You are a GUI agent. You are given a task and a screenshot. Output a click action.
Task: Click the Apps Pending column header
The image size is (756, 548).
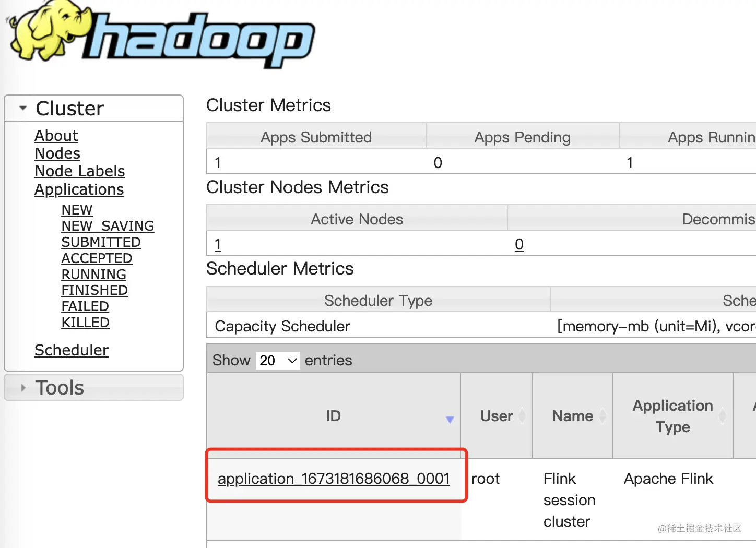pyautogui.click(x=523, y=137)
